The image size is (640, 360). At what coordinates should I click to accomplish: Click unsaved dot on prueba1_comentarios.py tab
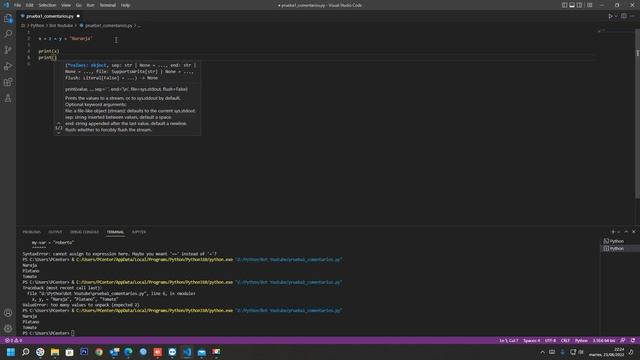pyautogui.click(x=78, y=16)
